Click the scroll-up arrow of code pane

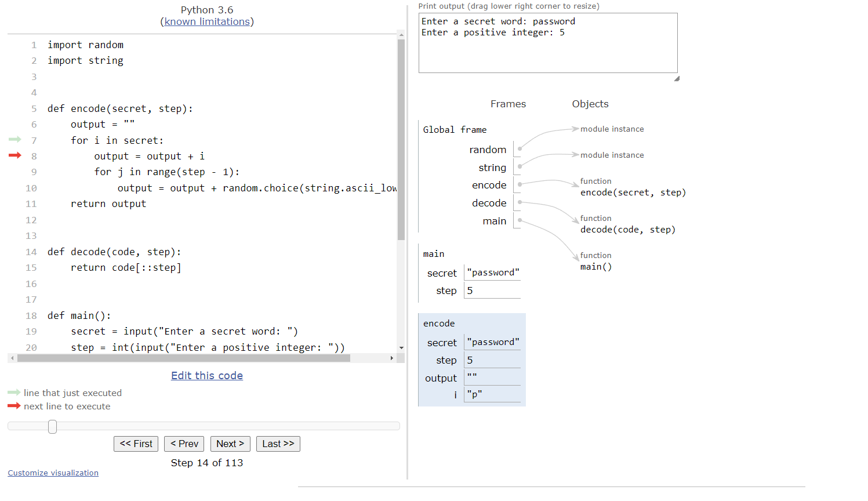[401, 35]
